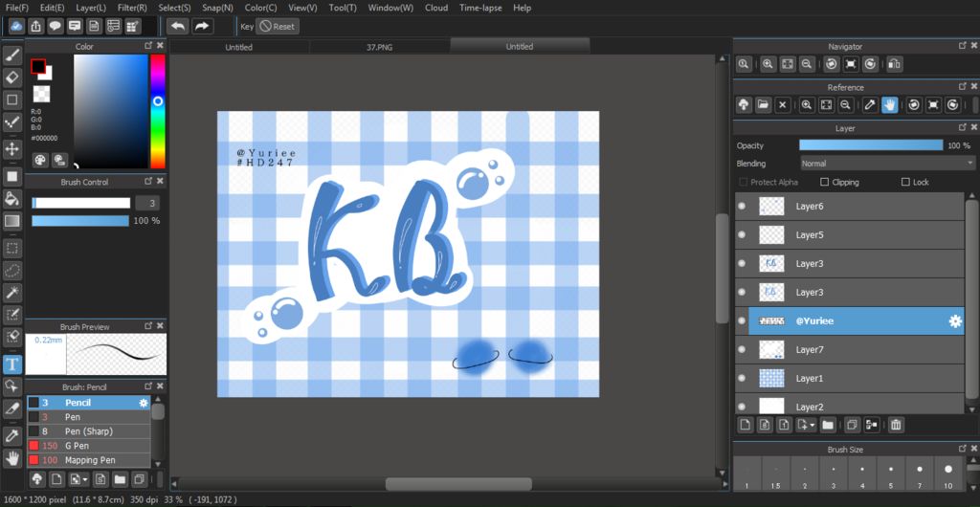The image size is (980, 507).
Task: Hide Layer1 checkered background
Action: pyautogui.click(x=742, y=379)
